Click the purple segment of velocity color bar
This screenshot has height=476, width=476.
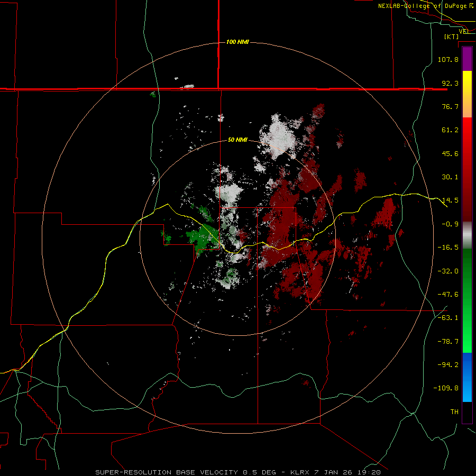[x=467, y=59]
